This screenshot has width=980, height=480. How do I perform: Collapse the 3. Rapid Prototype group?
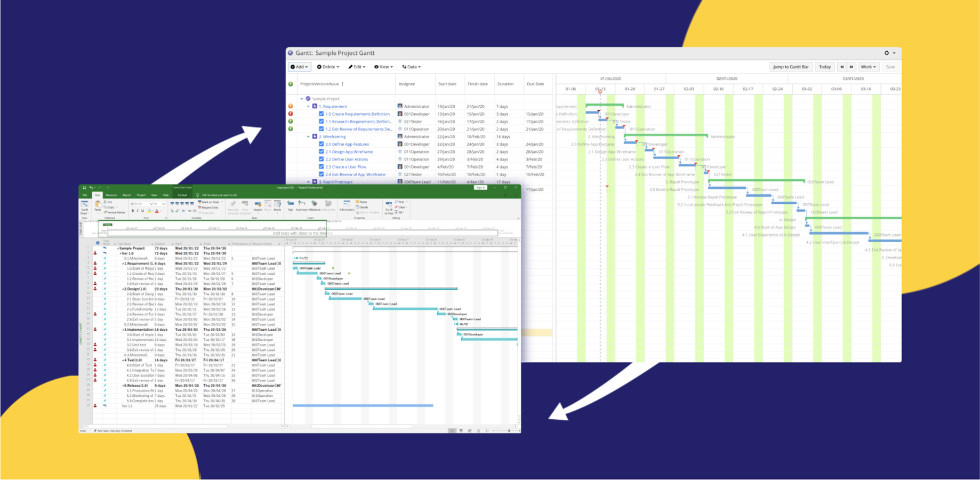click(x=308, y=182)
